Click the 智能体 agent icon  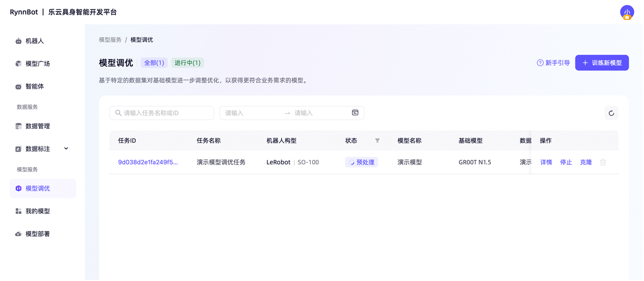(x=18, y=87)
